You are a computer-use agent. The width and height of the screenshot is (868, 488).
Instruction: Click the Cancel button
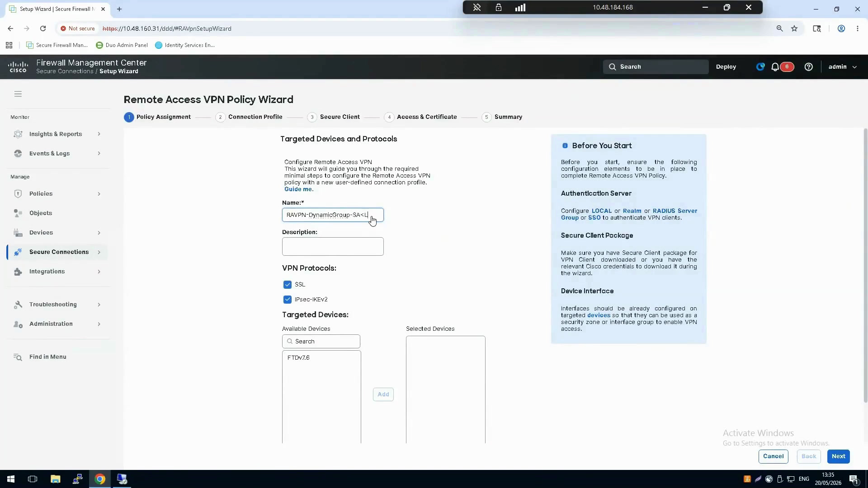point(774,456)
